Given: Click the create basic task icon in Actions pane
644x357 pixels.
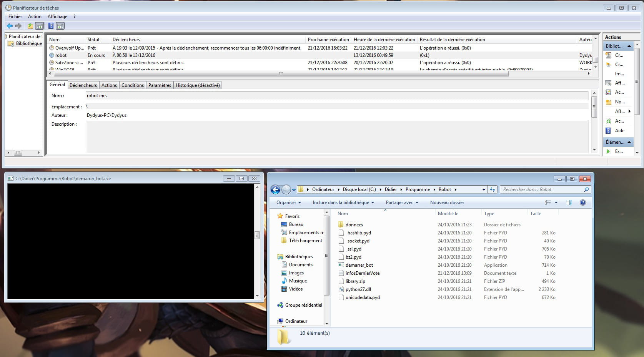Looking at the screenshot, I should tap(609, 55).
